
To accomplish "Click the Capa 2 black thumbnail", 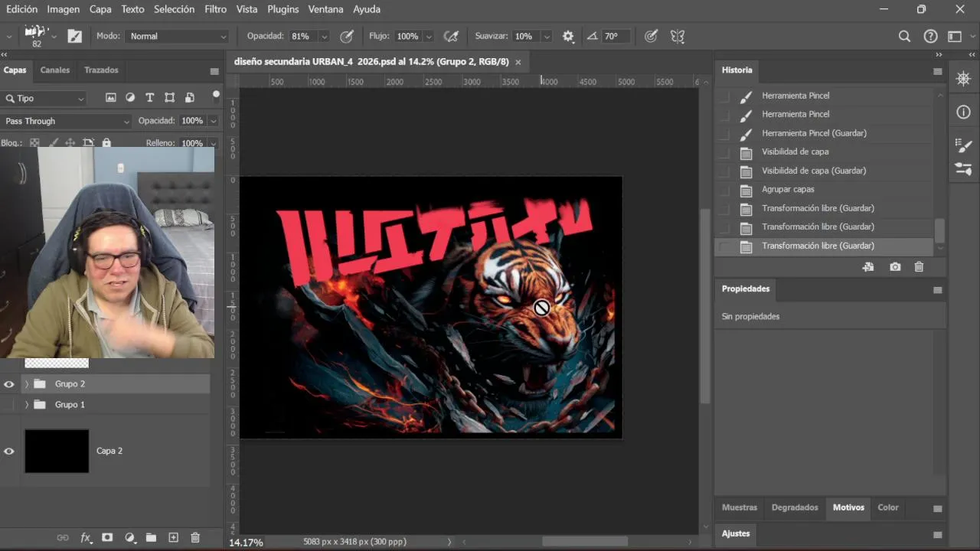I will tap(57, 451).
